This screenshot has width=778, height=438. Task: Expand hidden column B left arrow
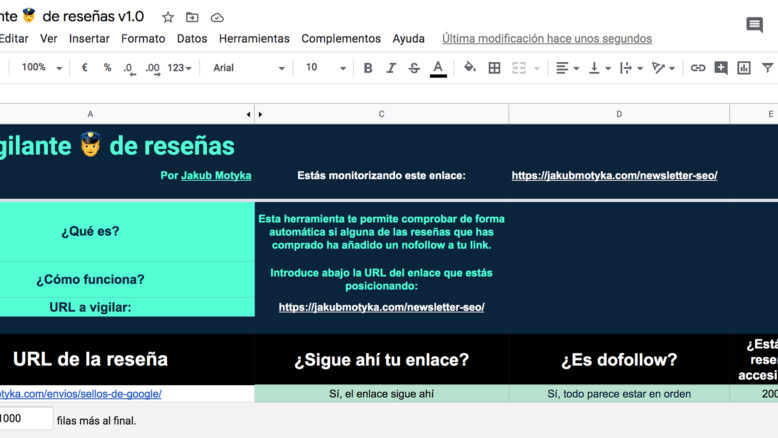pyautogui.click(x=248, y=115)
